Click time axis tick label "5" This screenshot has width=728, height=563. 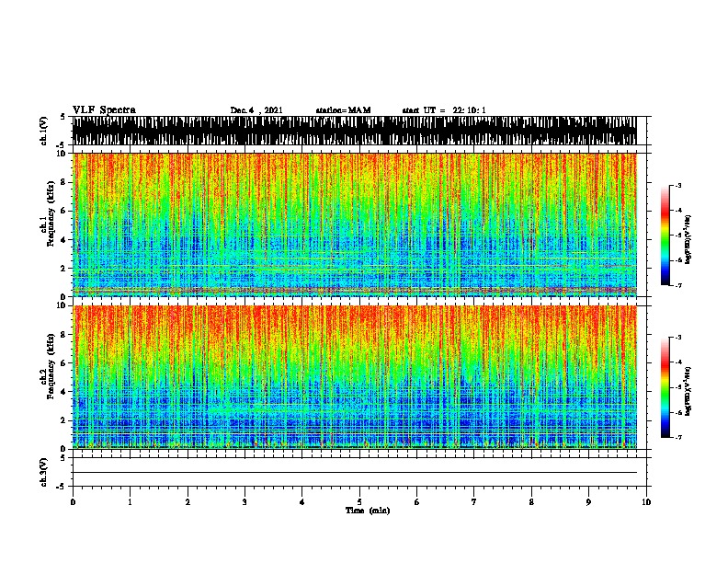click(x=359, y=502)
